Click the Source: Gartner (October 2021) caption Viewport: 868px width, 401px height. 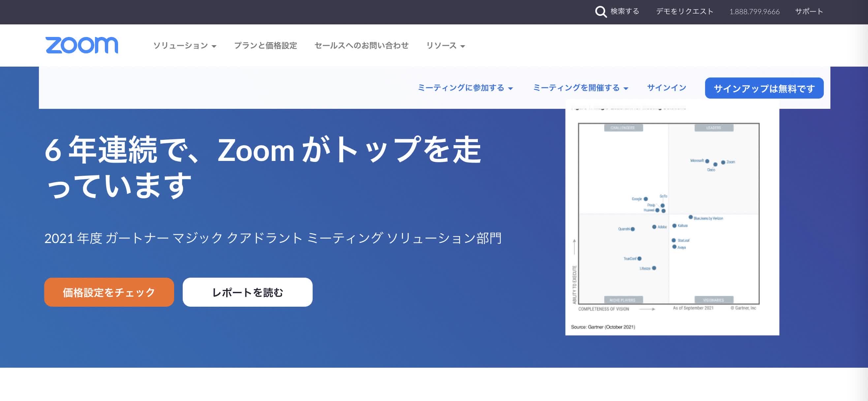pyautogui.click(x=603, y=327)
